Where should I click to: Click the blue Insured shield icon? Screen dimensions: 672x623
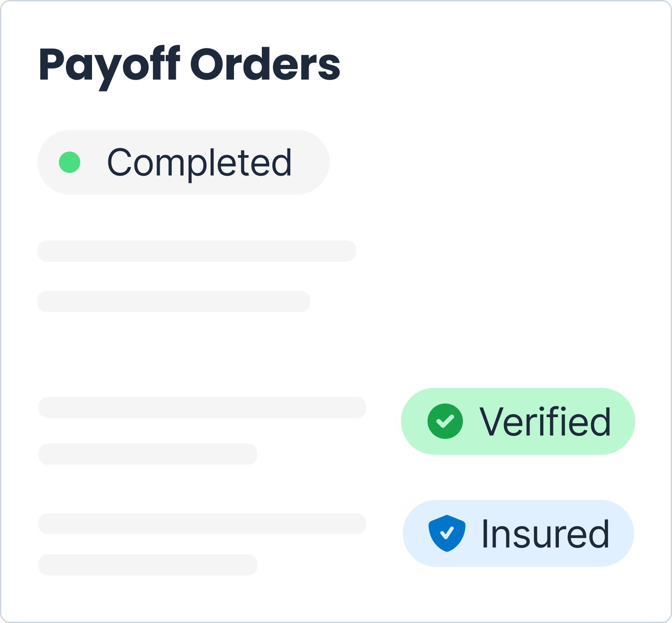click(447, 533)
